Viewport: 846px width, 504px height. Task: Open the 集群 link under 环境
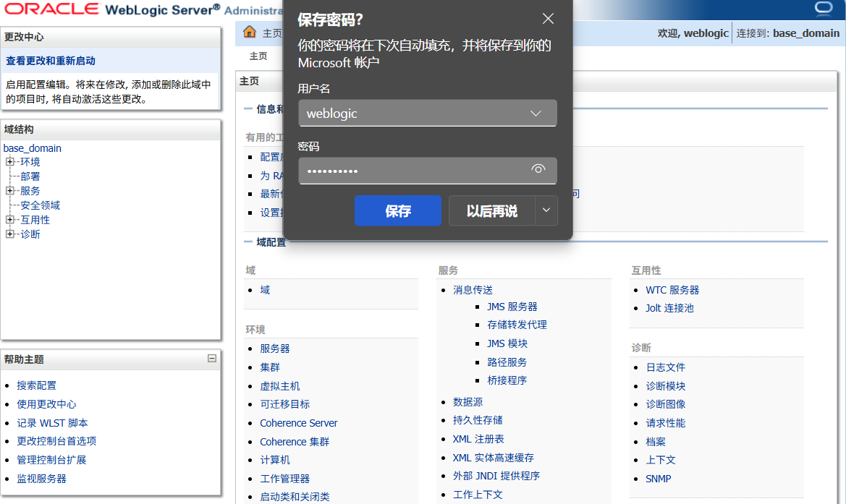[271, 367]
